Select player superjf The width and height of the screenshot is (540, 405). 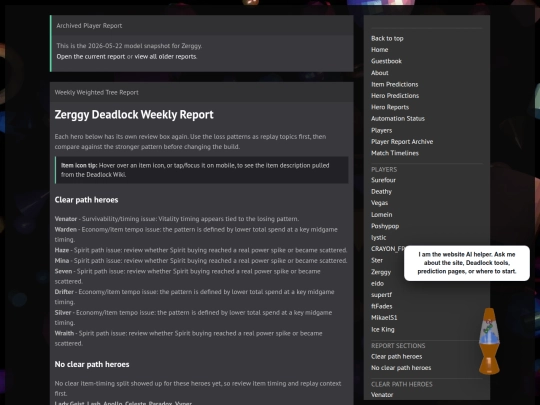381,295
